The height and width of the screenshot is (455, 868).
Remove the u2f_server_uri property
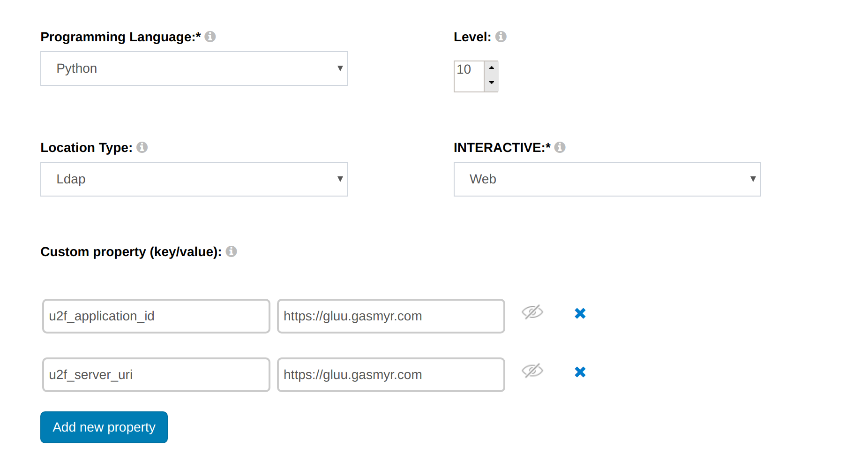[x=580, y=372]
